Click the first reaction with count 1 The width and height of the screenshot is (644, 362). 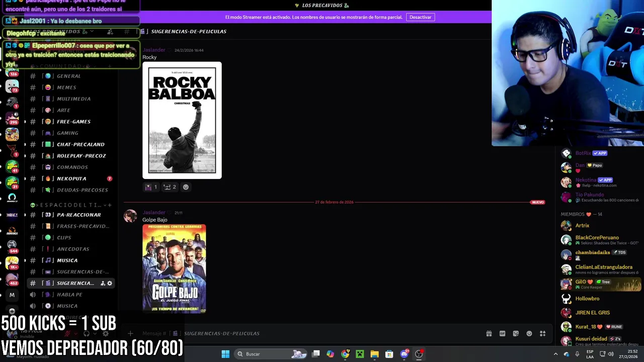click(x=151, y=187)
